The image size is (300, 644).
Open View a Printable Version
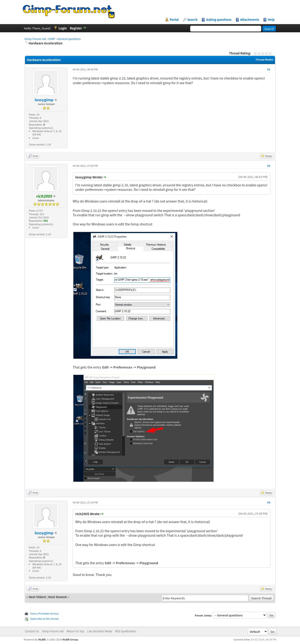click(44, 614)
